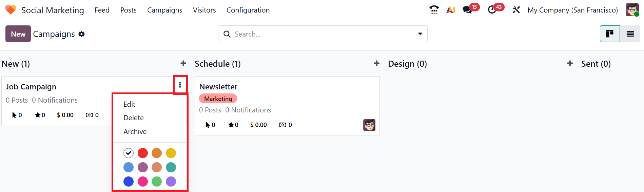Expand the search options dropdown

(x=420, y=34)
